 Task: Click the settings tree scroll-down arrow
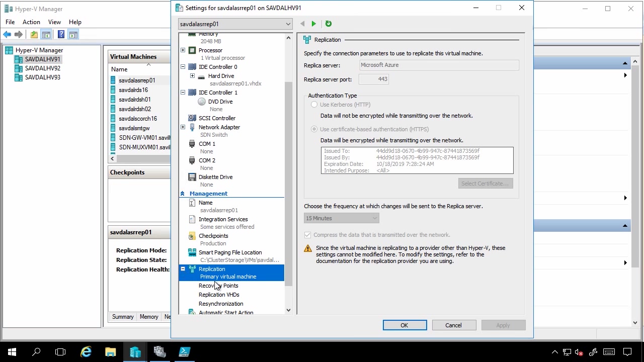[x=288, y=310]
